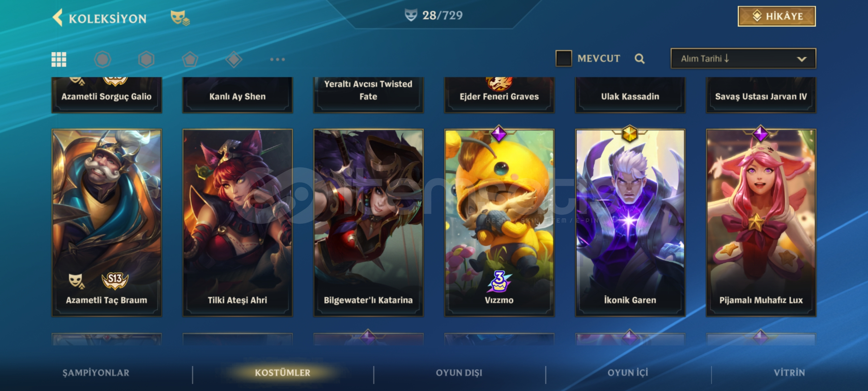Open the masks and coins skin shop icon
Screen dimensions: 868x391
(180, 18)
